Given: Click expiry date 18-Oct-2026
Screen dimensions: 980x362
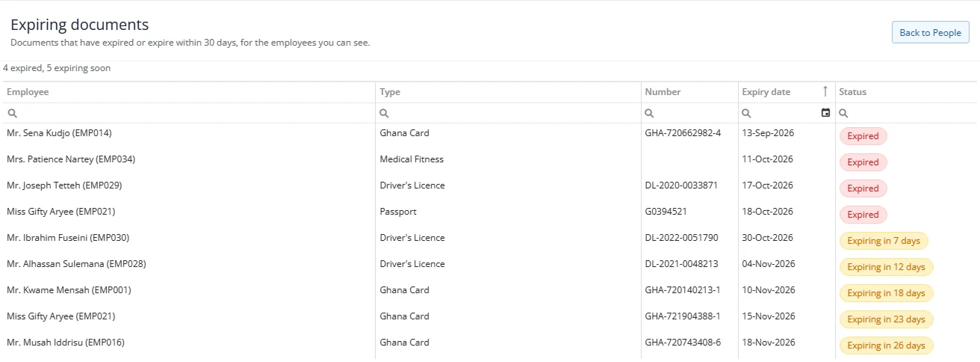Looking at the screenshot, I should click(x=768, y=212).
